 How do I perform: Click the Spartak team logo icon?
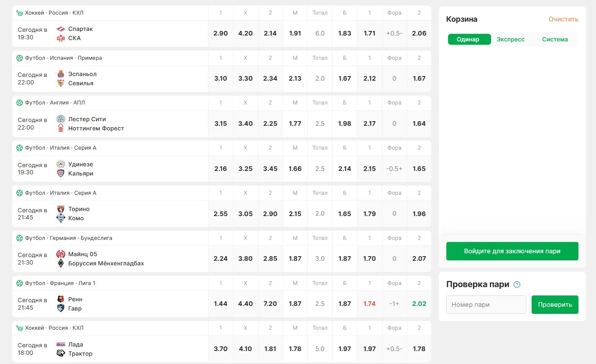(61, 29)
